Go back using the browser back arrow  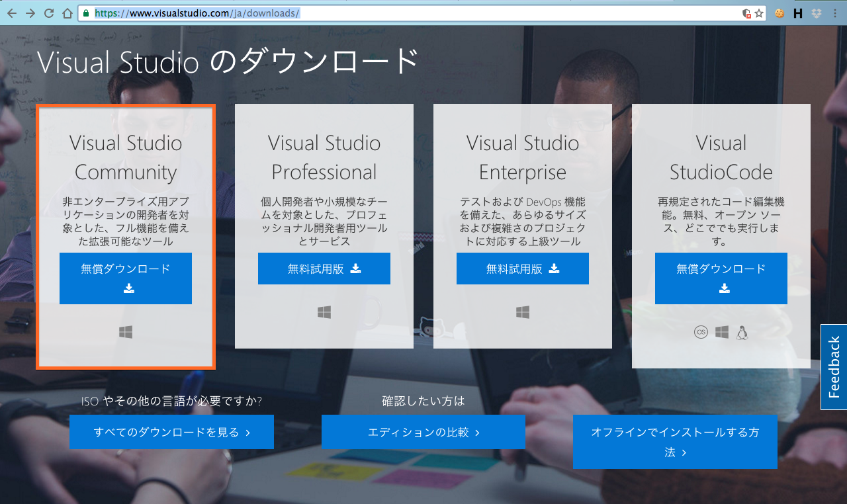tap(12, 13)
